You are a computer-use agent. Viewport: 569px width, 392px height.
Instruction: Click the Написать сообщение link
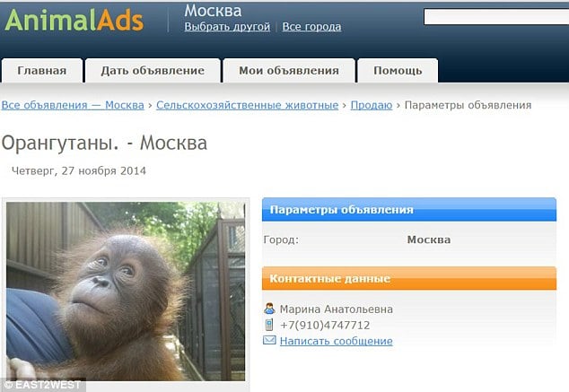[336, 341]
